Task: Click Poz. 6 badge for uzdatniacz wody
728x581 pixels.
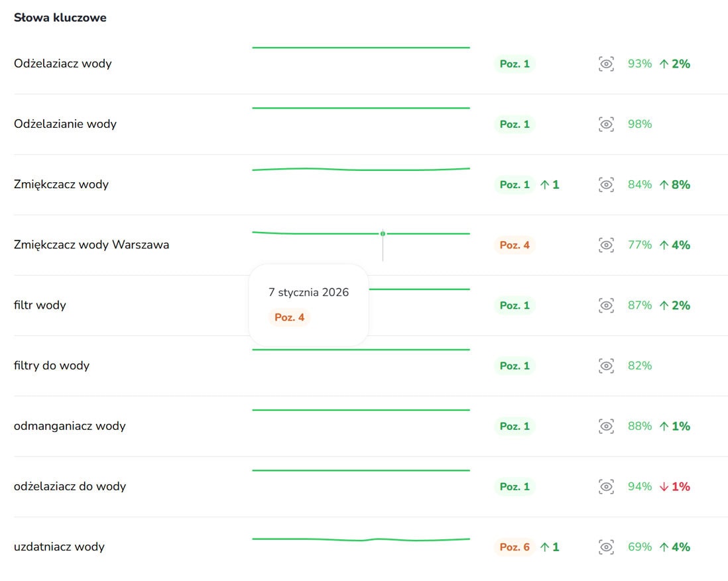Action: (515, 547)
